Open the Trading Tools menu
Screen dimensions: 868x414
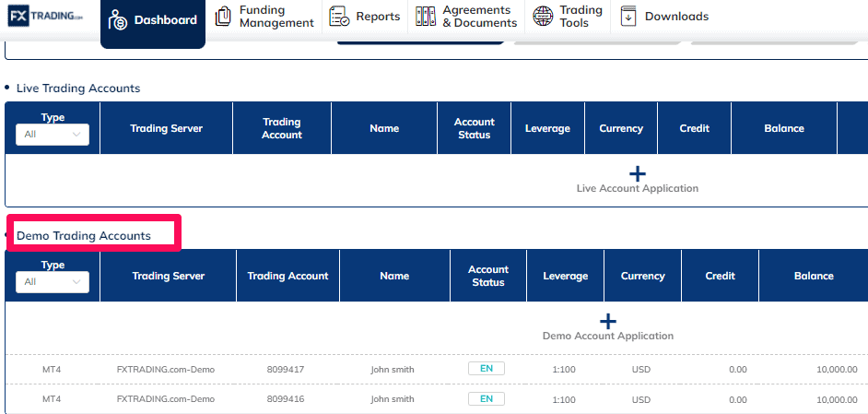point(568,17)
